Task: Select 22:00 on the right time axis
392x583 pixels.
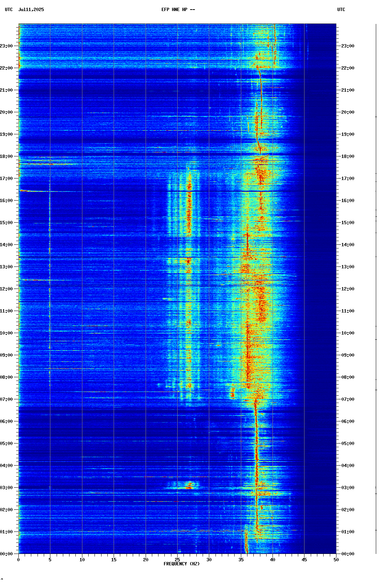Action: click(348, 68)
